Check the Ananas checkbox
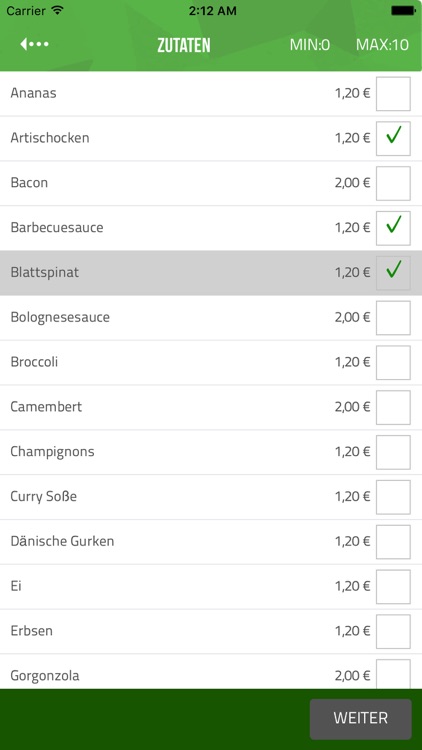Viewport: 422px width, 750px height. point(393,94)
